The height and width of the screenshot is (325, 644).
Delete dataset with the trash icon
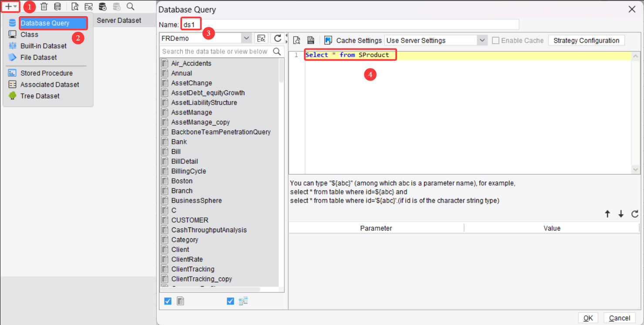44,7
